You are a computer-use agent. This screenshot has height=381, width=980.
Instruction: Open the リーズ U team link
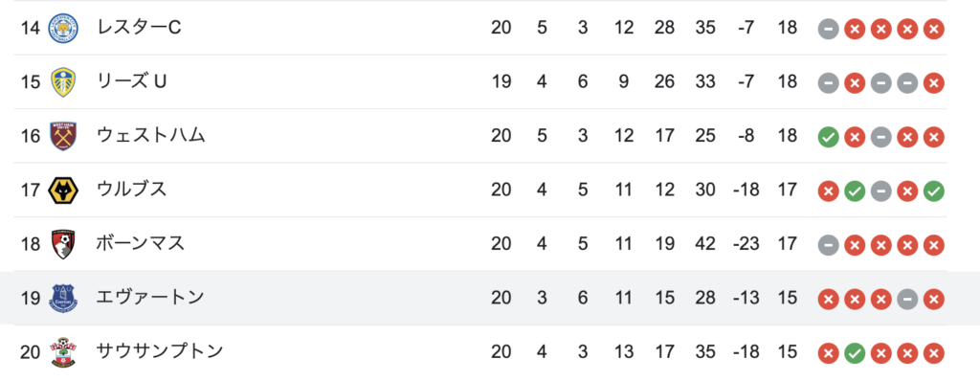pos(132,82)
